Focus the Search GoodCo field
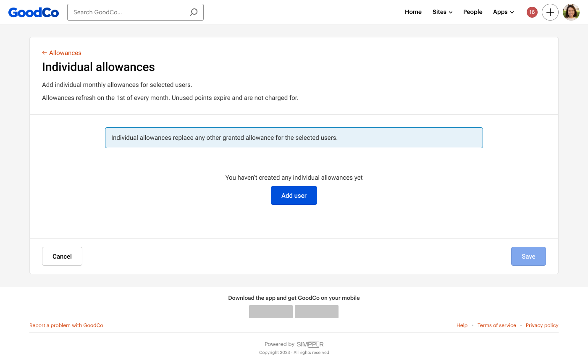The width and height of the screenshot is (588, 364). 128,12
